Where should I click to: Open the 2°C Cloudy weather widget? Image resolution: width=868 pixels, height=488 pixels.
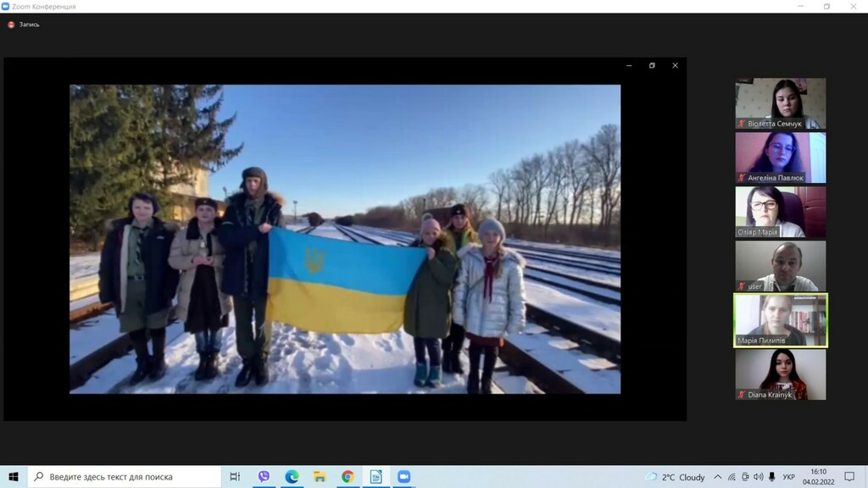676,477
